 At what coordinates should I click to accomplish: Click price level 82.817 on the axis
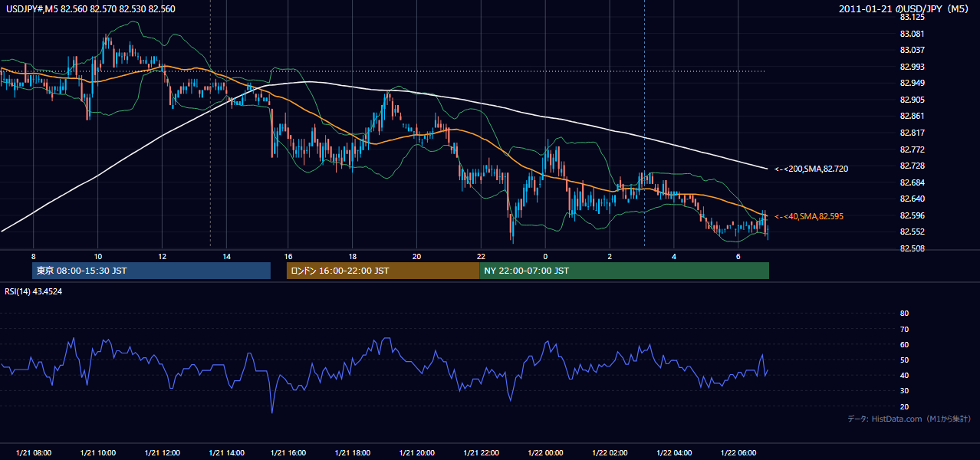pos(912,133)
